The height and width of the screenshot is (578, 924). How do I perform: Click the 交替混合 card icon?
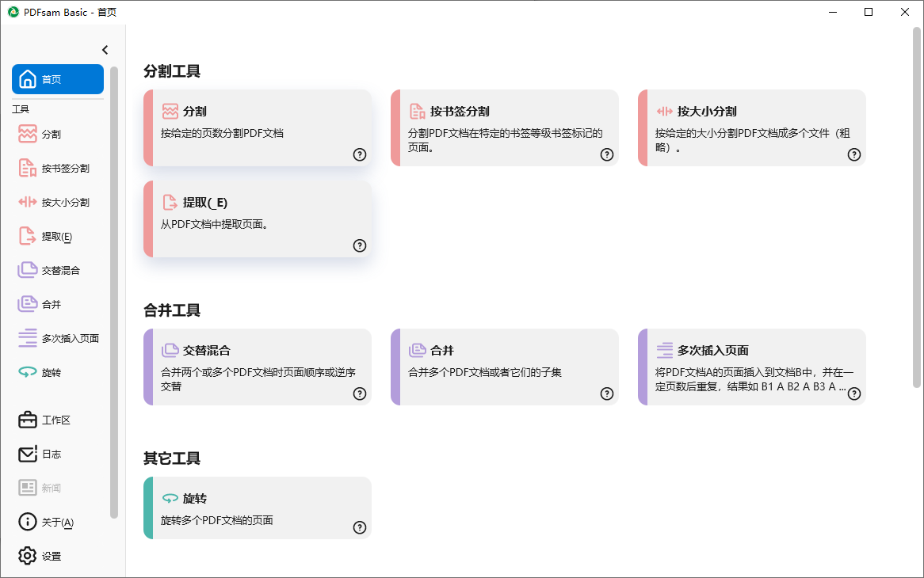click(170, 350)
